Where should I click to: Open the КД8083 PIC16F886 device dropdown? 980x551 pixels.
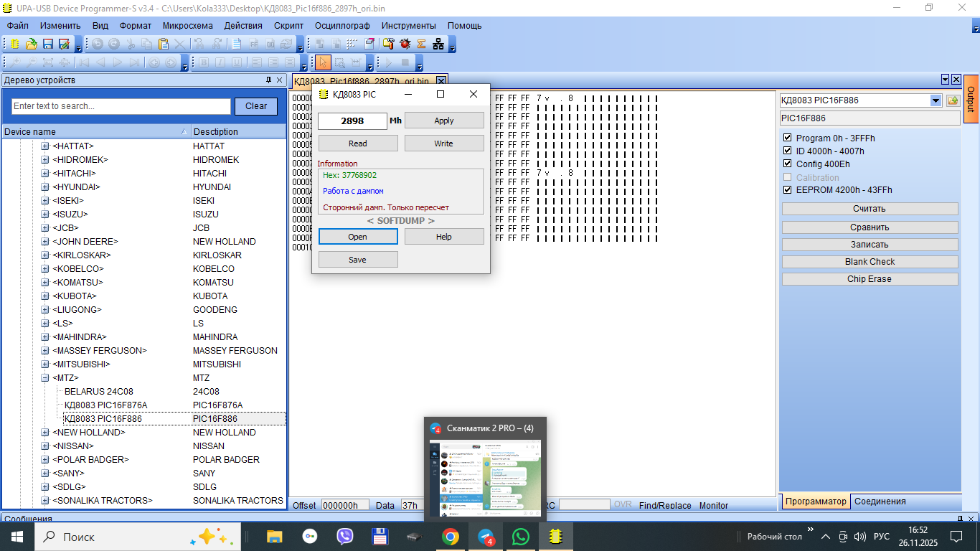coord(936,100)
